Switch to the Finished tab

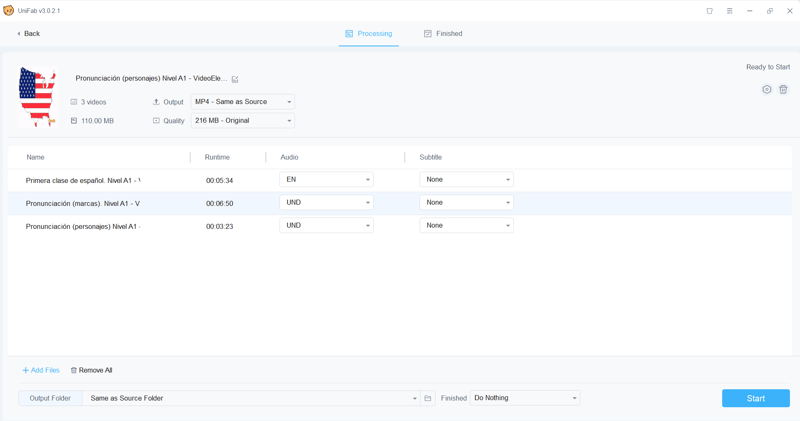tap(442, 34)
